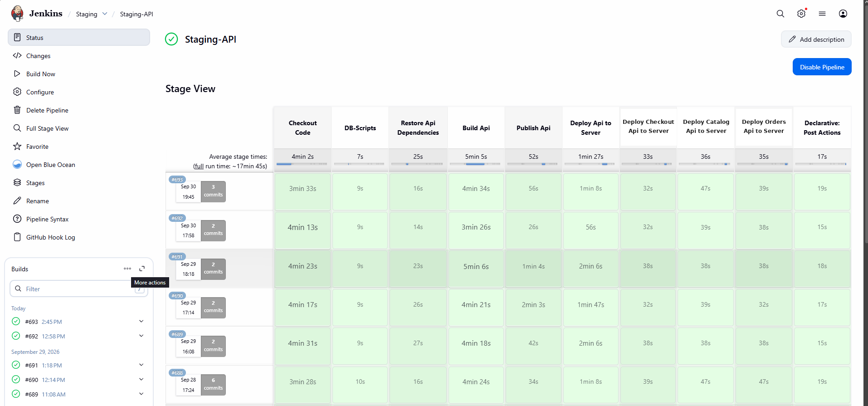868x406 pixels.
Task: Open the 3 commits box for build #693
Action: click(213, 191)
